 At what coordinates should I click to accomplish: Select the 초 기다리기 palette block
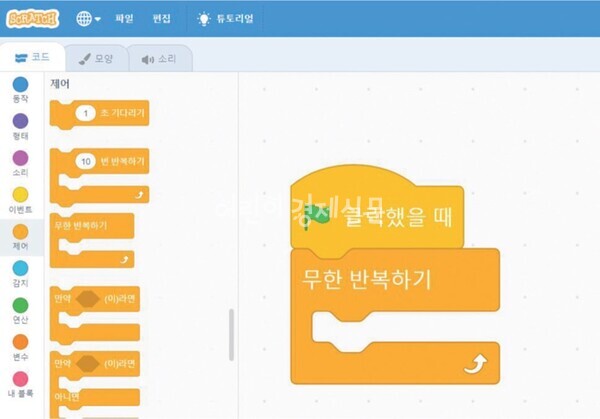(x=99, y=114)
